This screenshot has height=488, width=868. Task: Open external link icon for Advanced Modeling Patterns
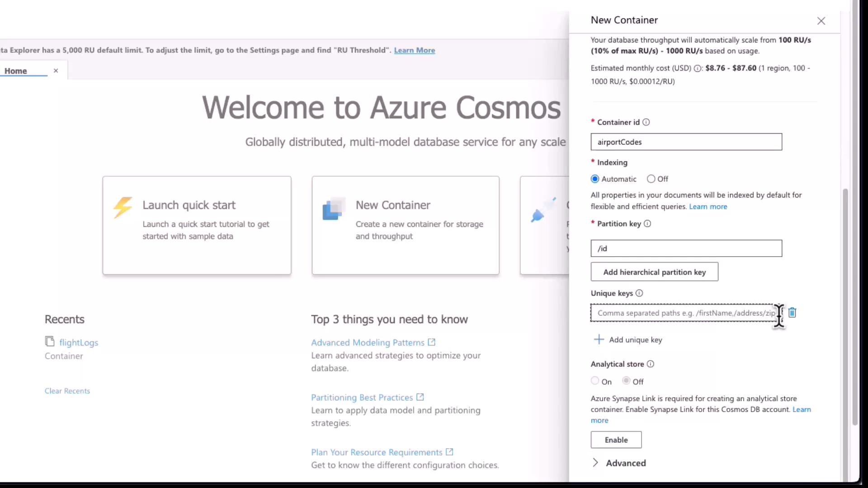point(432,342)
